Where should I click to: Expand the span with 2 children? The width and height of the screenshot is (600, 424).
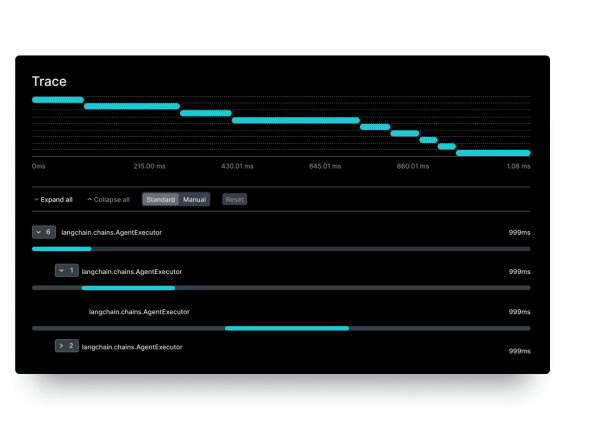point(66,346)
